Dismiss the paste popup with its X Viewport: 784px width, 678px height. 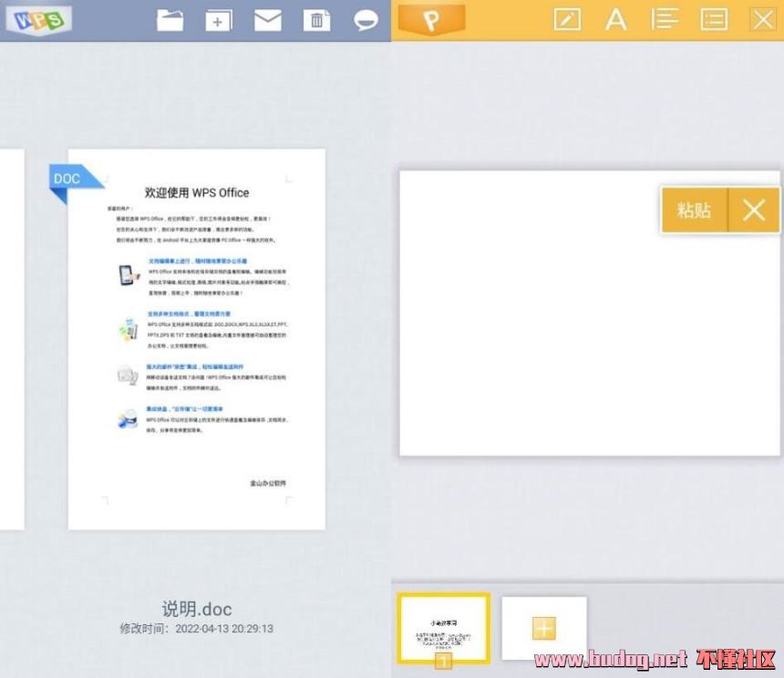[x=754, y=211]
